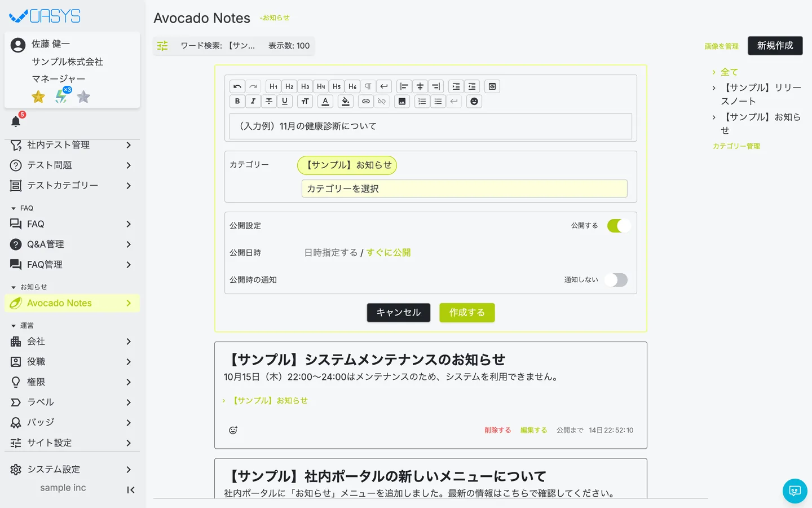
Task: Align text right
Action: (x=436, y=86)
